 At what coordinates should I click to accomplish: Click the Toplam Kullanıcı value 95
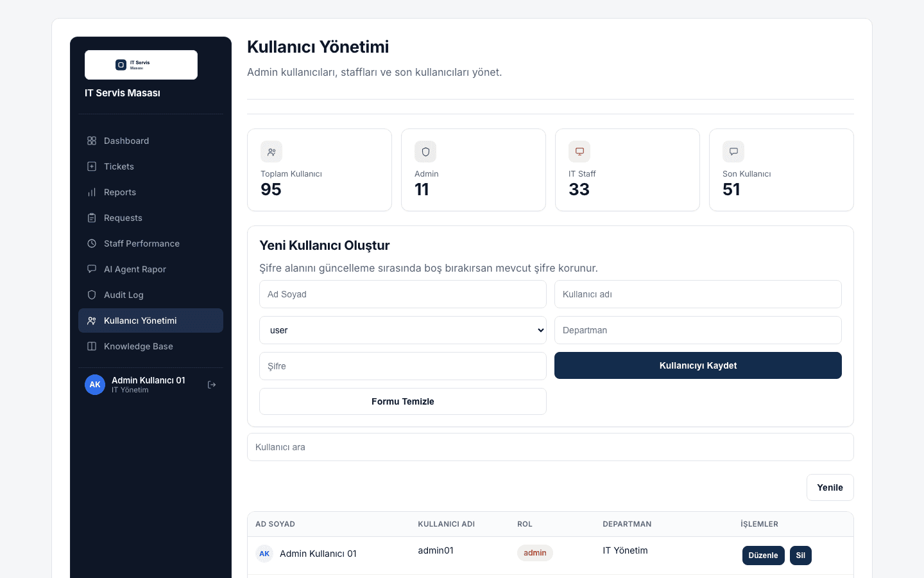271,189
